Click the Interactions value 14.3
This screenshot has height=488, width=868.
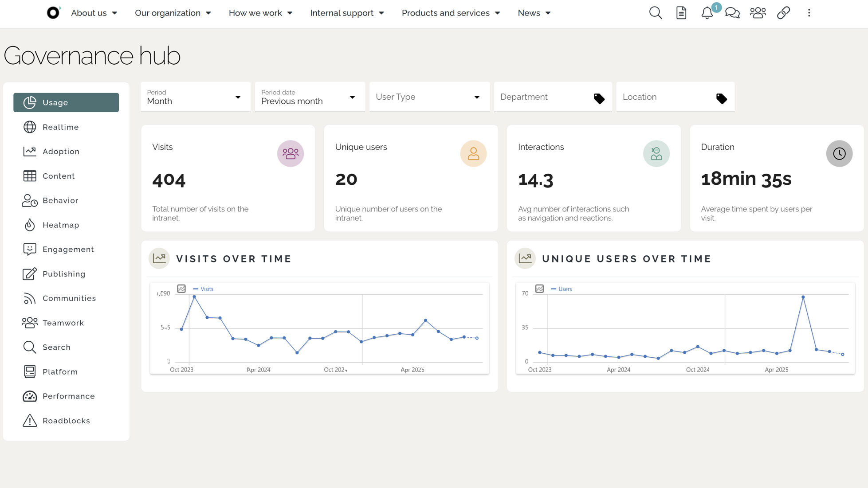[x=536, y=180]
